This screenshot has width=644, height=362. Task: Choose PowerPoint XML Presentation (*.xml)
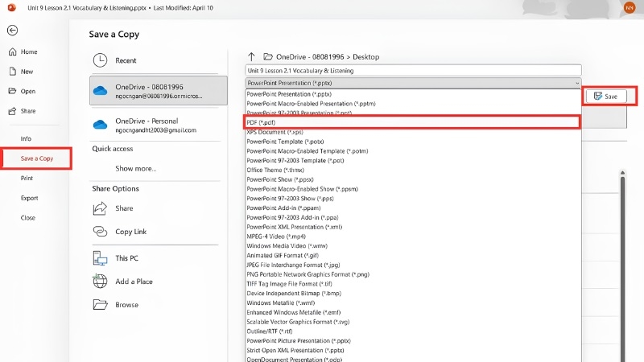(413, 227)
